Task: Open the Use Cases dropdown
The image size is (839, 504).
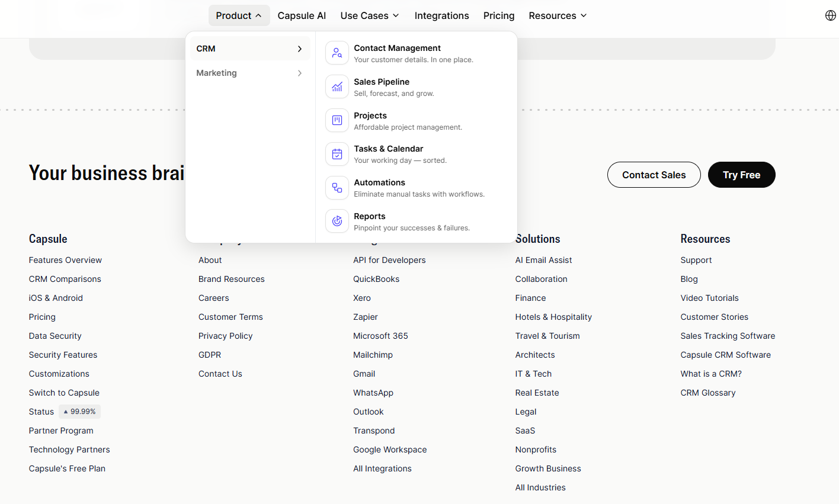Action: 369,15
